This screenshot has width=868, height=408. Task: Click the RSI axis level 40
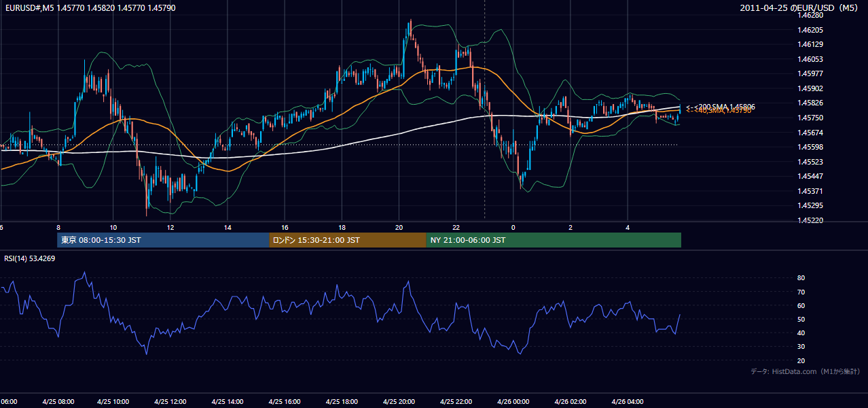[x=801, y=333]
